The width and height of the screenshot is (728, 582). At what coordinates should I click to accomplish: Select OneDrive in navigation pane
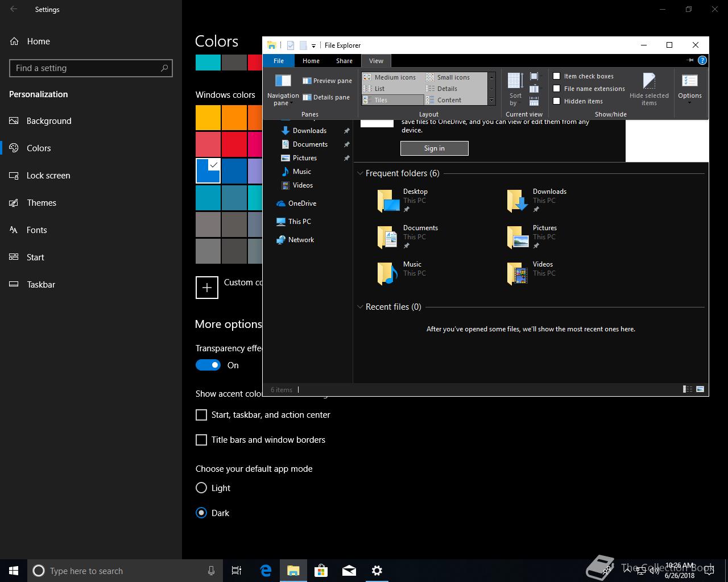click(x=296, y=203)
